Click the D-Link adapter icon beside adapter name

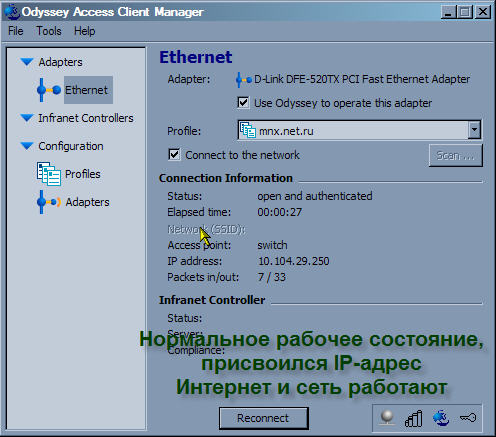(243, 80)
